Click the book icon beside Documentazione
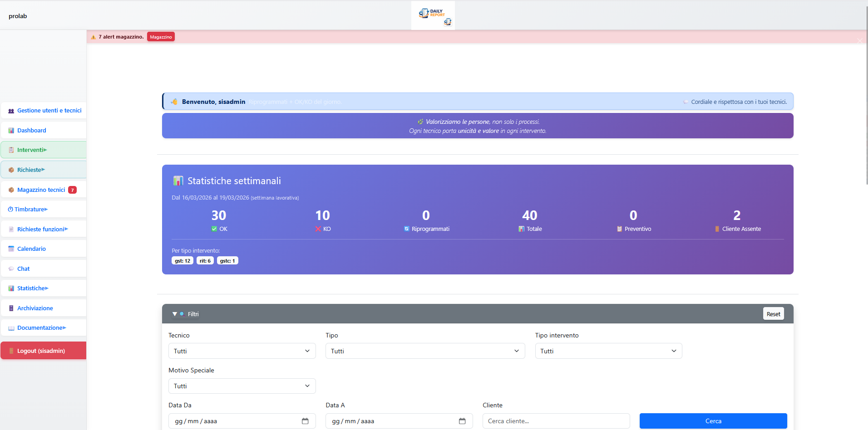The height and width of the screenshot is (430, 868). click(11, 328)
